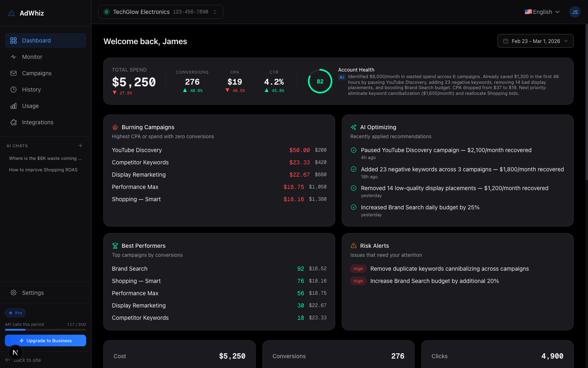588x368 pixels.
Task: Click check icon beside Removed 14 low-quality placements
Action: [x=354, y=188]
